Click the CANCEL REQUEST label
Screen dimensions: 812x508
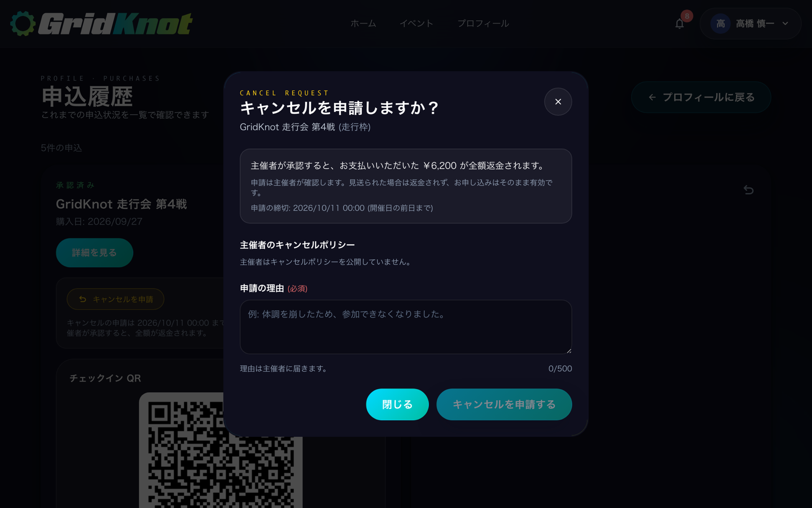(284, 93)
